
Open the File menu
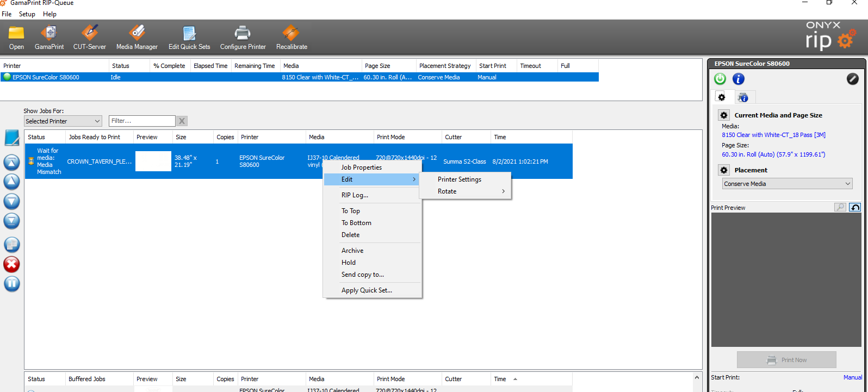pos(7,14)
